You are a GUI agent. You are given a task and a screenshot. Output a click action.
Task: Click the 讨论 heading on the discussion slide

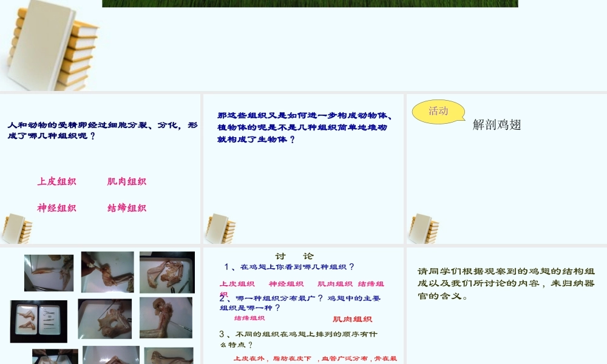pos(294,255)
